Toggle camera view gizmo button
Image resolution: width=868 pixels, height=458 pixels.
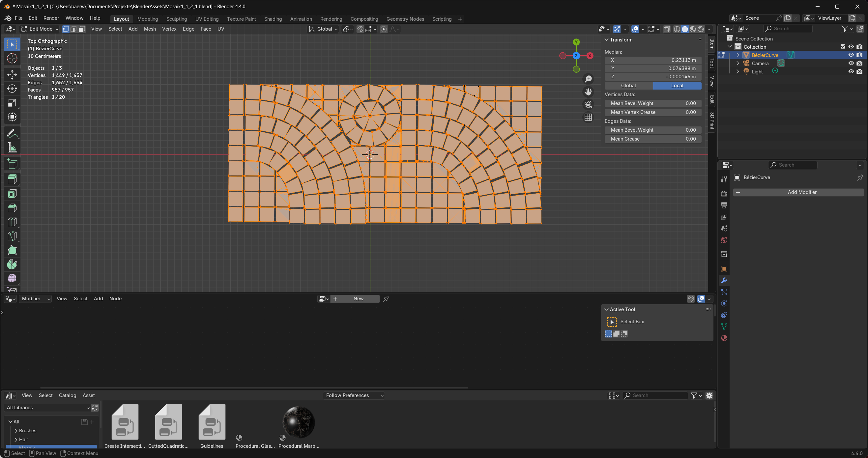[x=588, y=104]
